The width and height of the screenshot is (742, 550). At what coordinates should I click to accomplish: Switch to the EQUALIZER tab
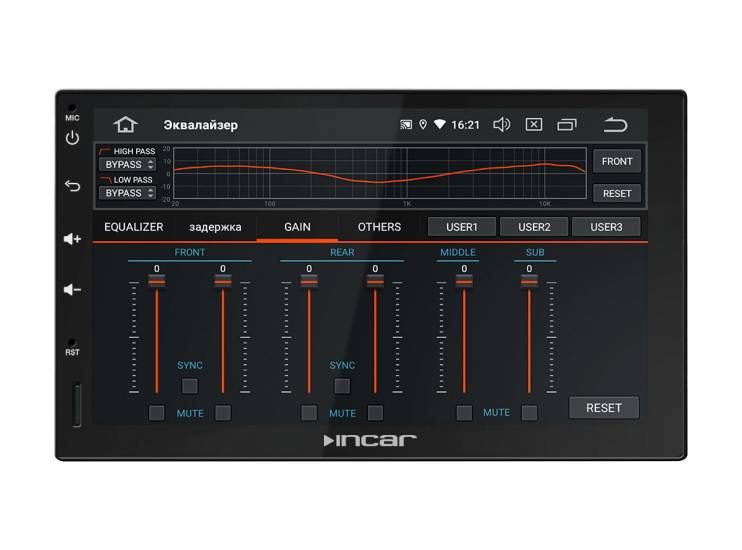pyautogui.click(x=133, y=227)
